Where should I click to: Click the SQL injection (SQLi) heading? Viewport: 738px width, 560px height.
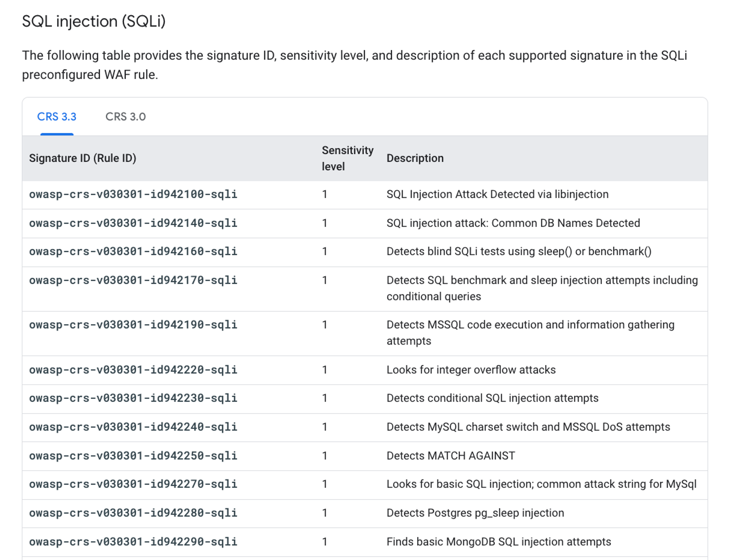94,21
